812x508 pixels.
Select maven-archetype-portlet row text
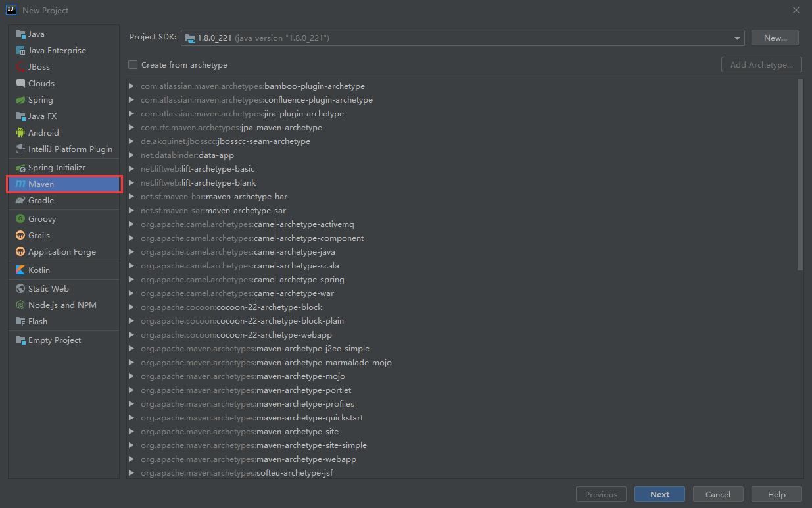pyautogui.click(x=246, y=390)
